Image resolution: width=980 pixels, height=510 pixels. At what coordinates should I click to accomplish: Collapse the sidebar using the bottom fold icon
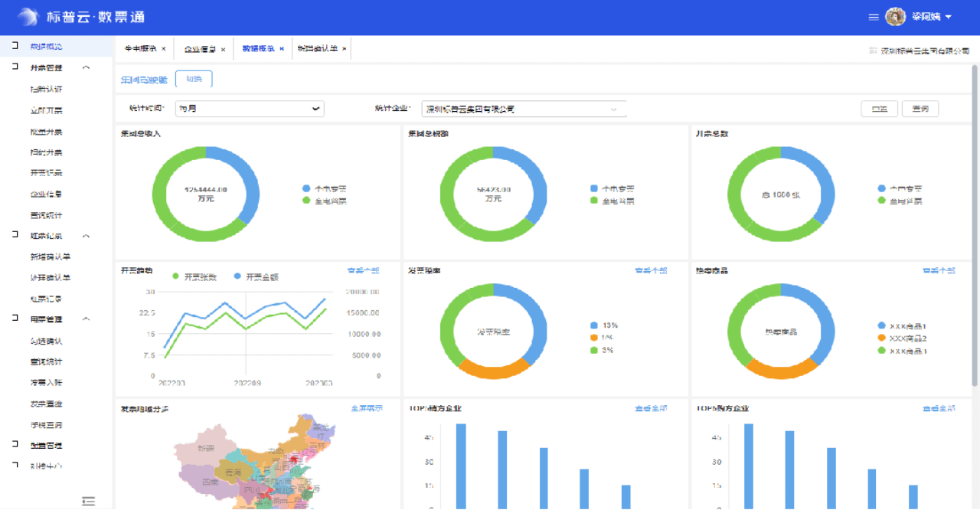click(x=88, y=501)
